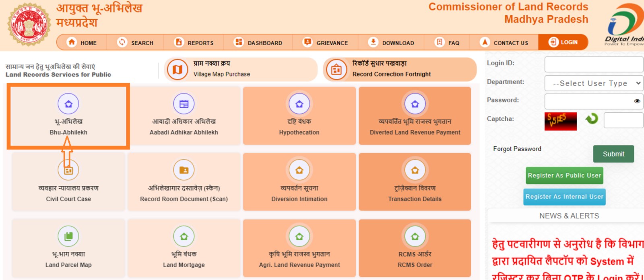Click Record Correction Fortnight link text
The width and height of the screenshot is (644, 280).
click(392, 74)
